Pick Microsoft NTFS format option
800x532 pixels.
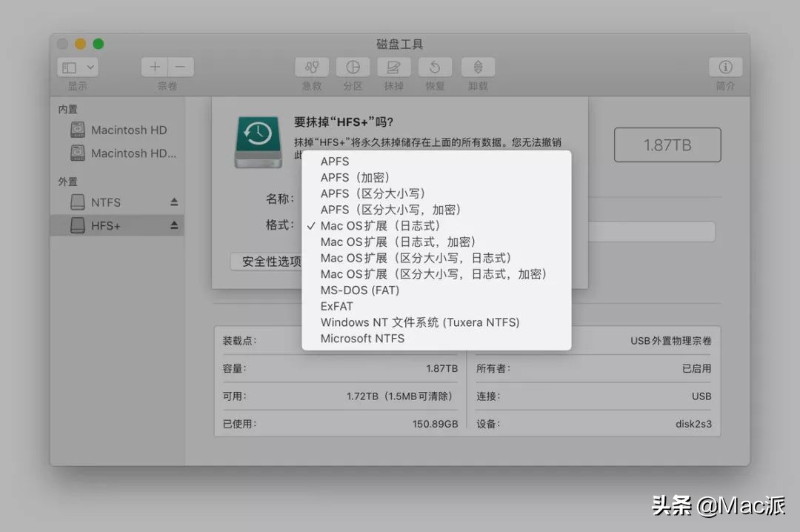pyautogui.click(x=362, y=339)
